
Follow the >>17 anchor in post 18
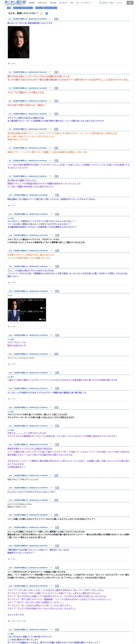pyautogui.click(x=10, y=377)
